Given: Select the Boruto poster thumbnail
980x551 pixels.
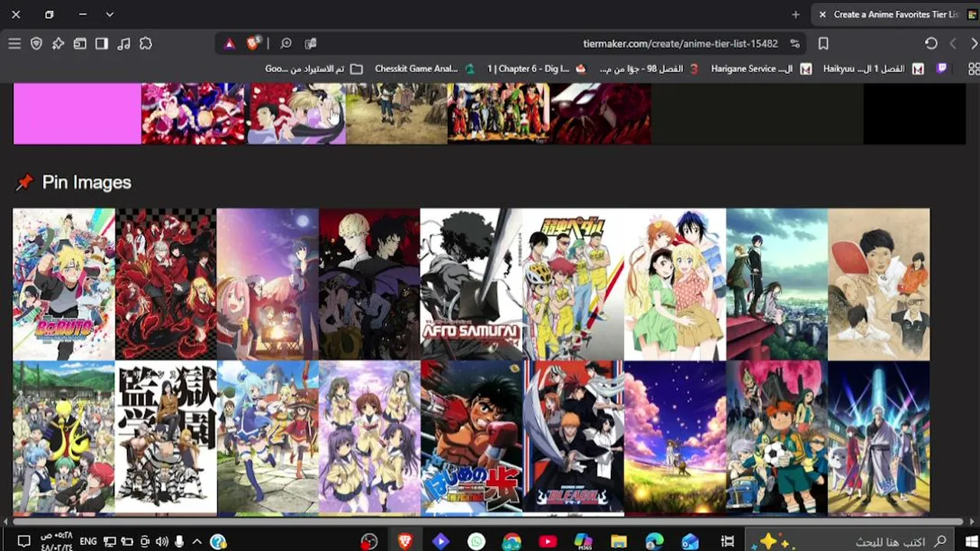Looking at the screenshot, I should click(x=64, y=284).
